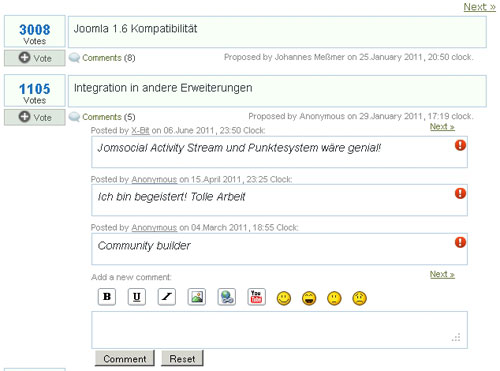The height and width of the screenshot is (371, 500).
Task: Go to Next comments above comment list
Action: (x=442, y=127)
